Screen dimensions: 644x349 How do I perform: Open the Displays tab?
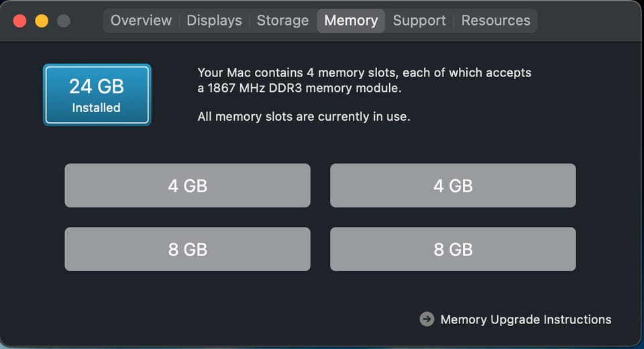click(214, 20)
